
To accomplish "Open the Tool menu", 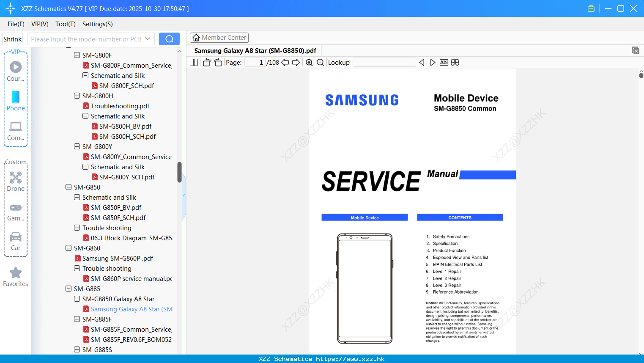I will (x=65, y=24).
